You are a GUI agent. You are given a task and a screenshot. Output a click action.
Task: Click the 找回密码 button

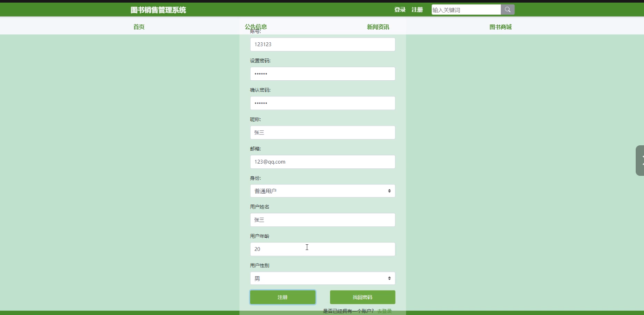click(363, 297)
